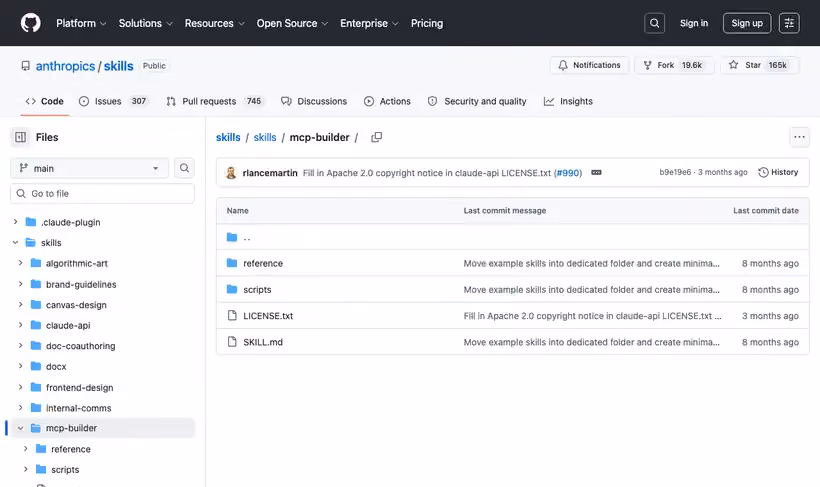Open the Discussions tab
Viewport: 820px width, 487px height.
314,101
